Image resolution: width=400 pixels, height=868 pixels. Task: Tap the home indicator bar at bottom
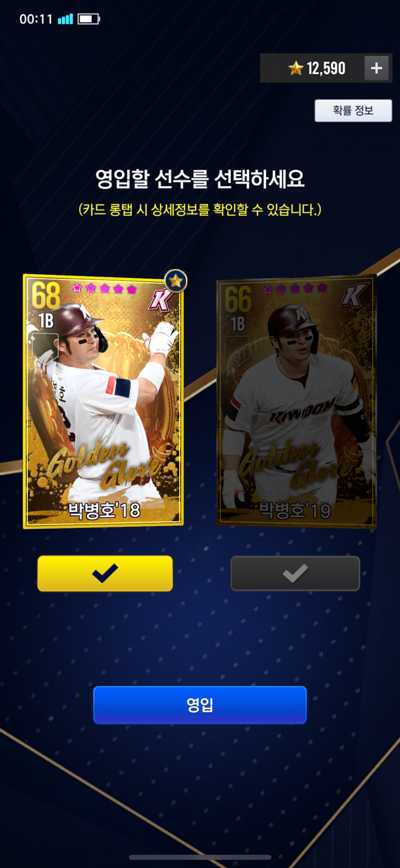[200, 857]
